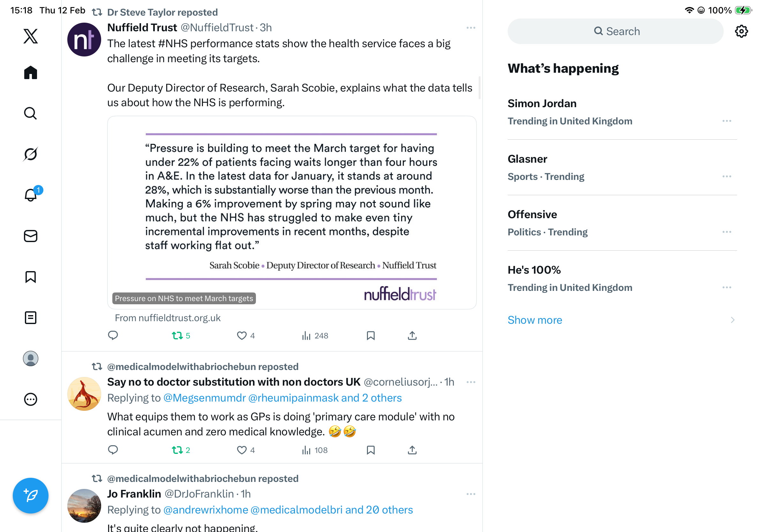Image resolution: width=762 pixels, height=532 pixels.
Task: Click the compose post floating button
Action: coord(31,496)
